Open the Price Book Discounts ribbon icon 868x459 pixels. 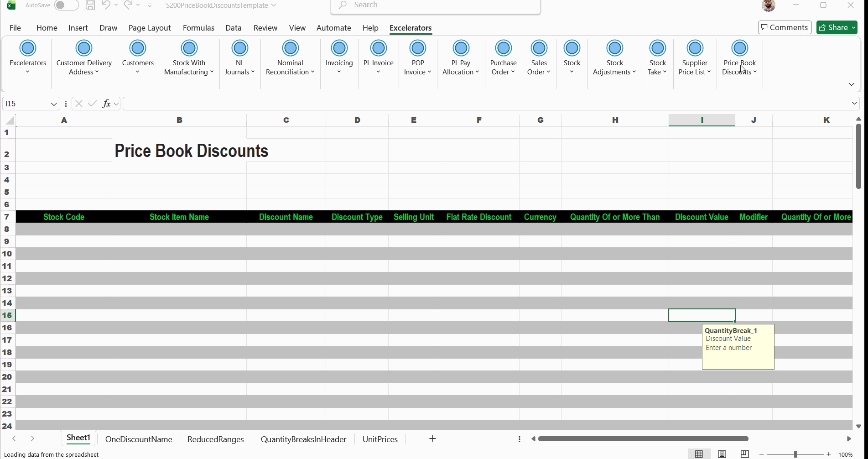pyautogui.click(x=739, y=48)
